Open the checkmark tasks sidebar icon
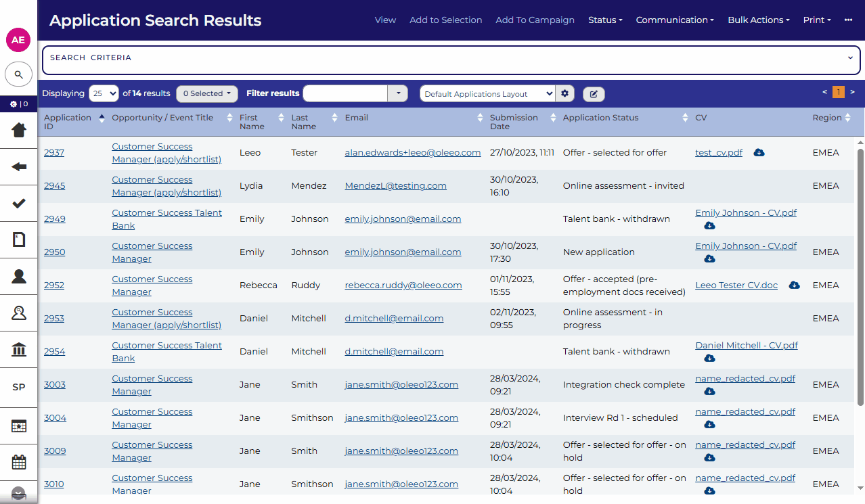The width and height of the screenshot is (865, 504). [19, 203]
